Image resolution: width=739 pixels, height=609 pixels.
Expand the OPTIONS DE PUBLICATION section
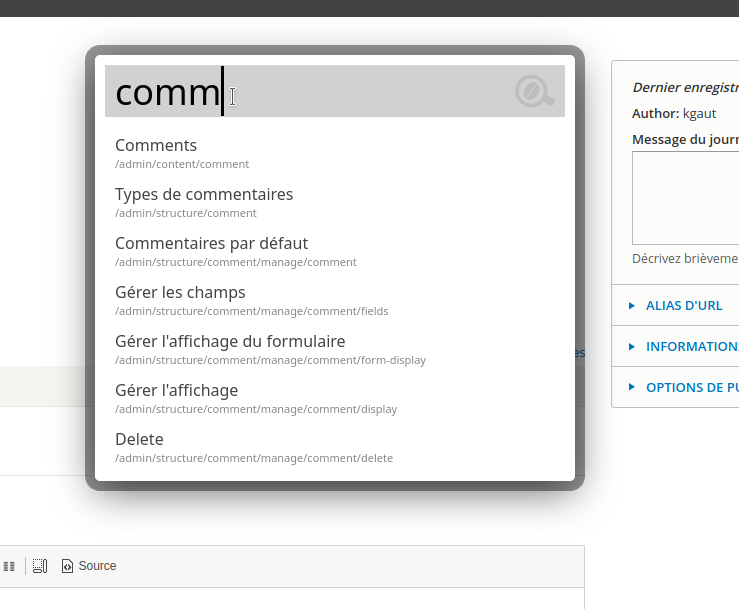click(691, 387)
